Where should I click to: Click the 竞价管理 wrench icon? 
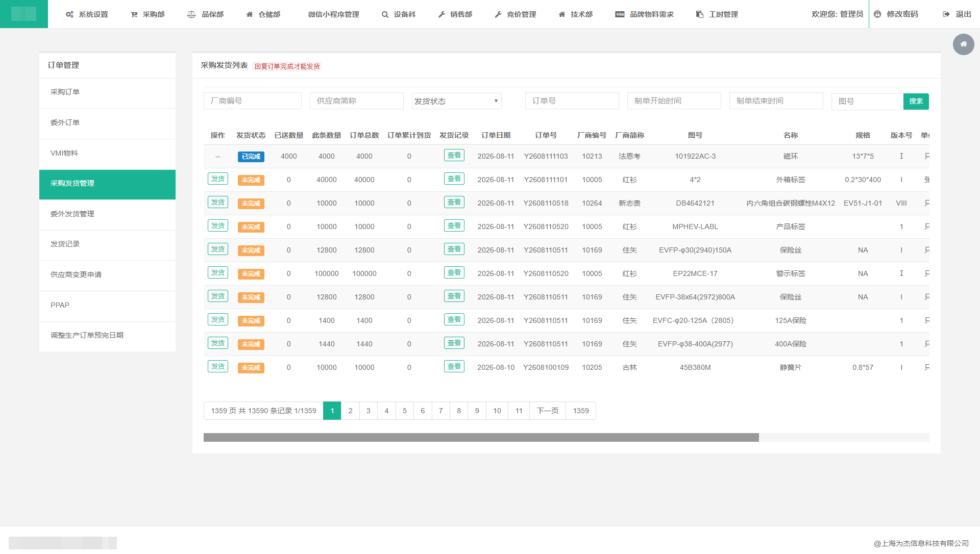tap(499, 14)
